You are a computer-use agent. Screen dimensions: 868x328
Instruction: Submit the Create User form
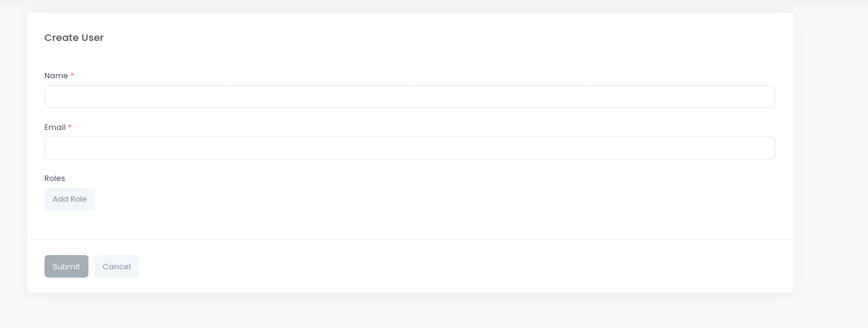(66, 266)
